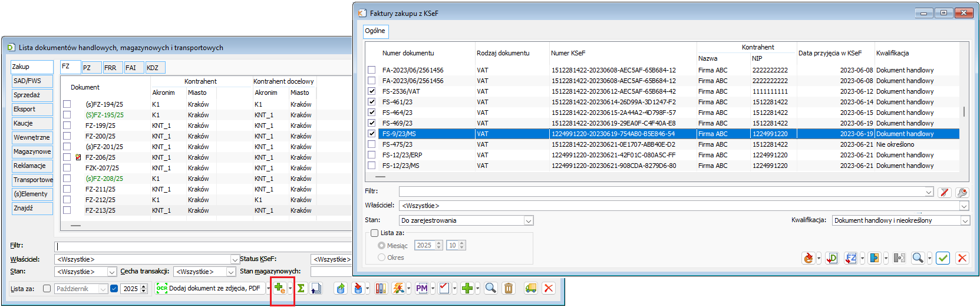Uncheck the FS-461/23 invoice checkbox

[372, 102]
